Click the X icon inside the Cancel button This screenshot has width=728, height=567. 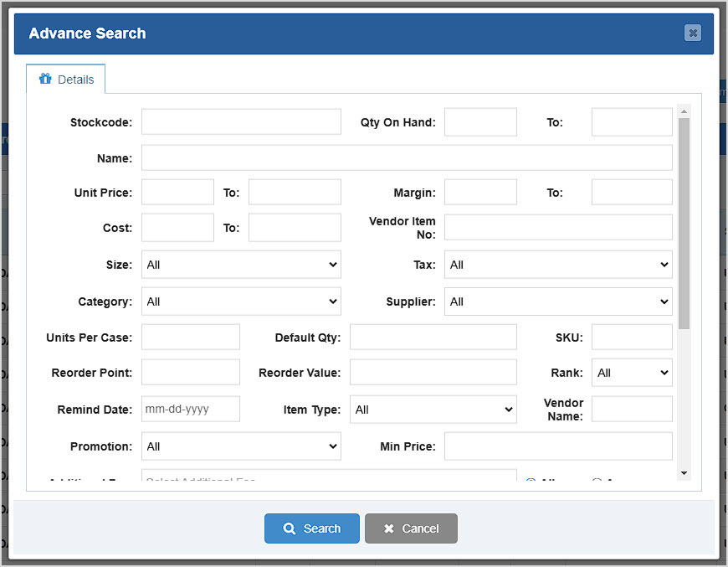(387, 528)
